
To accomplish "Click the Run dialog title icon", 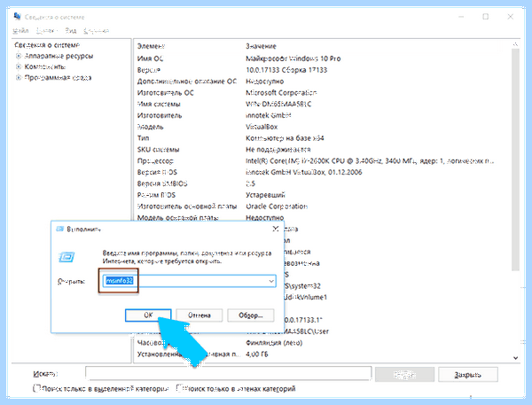I will point(59,229).
